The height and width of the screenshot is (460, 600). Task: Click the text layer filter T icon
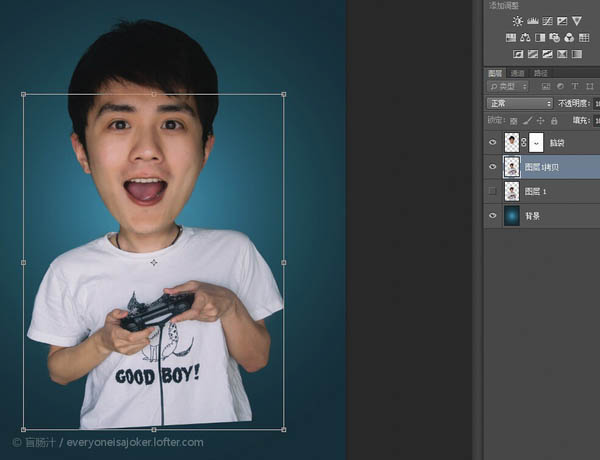coord(576,87)
